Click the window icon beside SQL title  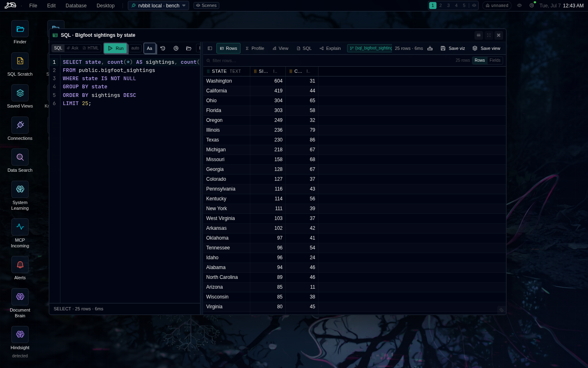(55, 35)
